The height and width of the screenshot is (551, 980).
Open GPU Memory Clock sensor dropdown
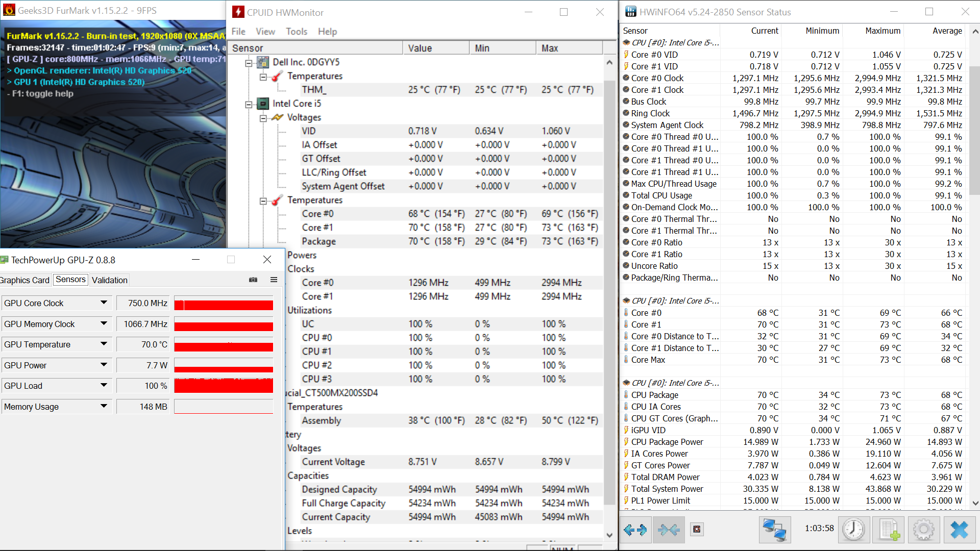point(104,323)
